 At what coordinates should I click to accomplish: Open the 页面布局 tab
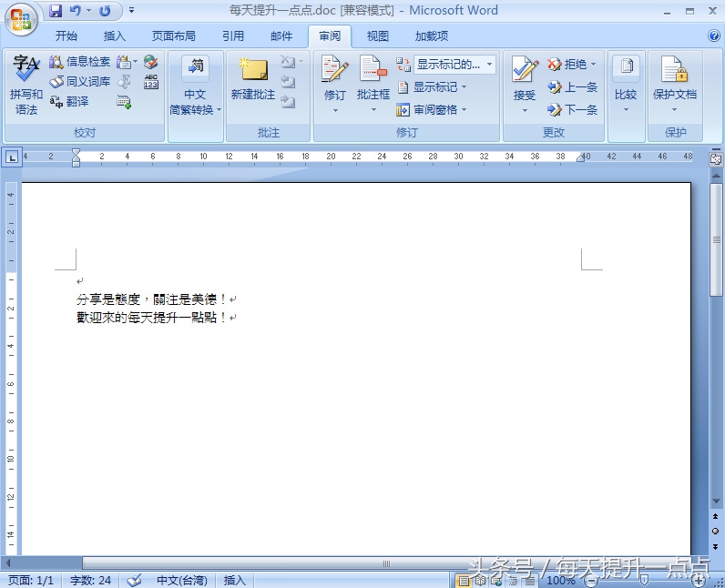tap(174, 36)
